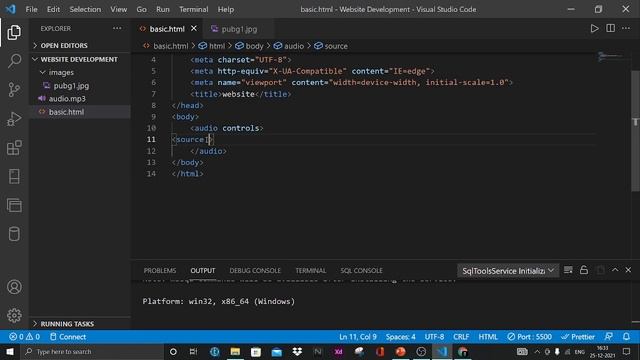This screenshot has width=640, height=360.
Task: Open the feedback icon in status bar
Action: (x=609, y=337)
